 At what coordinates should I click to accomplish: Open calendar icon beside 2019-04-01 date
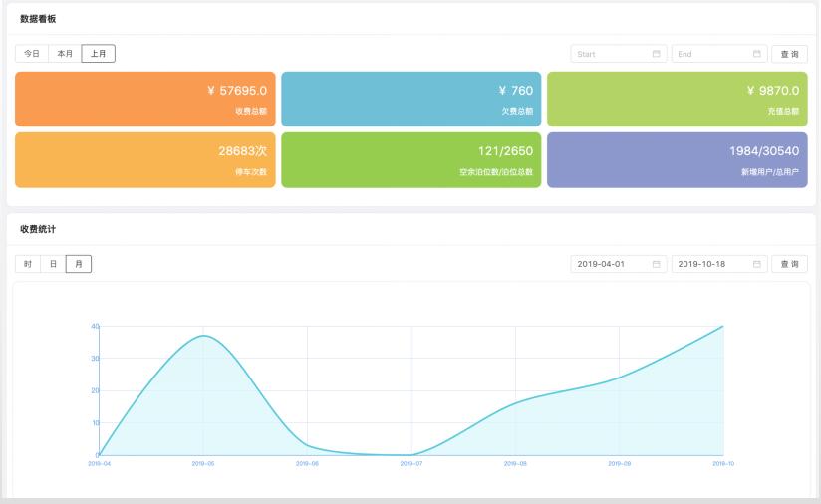pyautogui.click(x=657, y=264)
